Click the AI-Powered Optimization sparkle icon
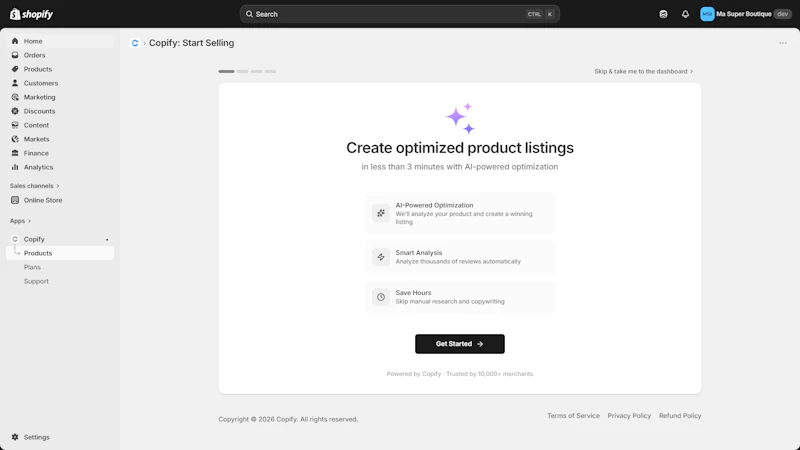The width and height of the screenshot is (800, 450). tap(381, 213)
